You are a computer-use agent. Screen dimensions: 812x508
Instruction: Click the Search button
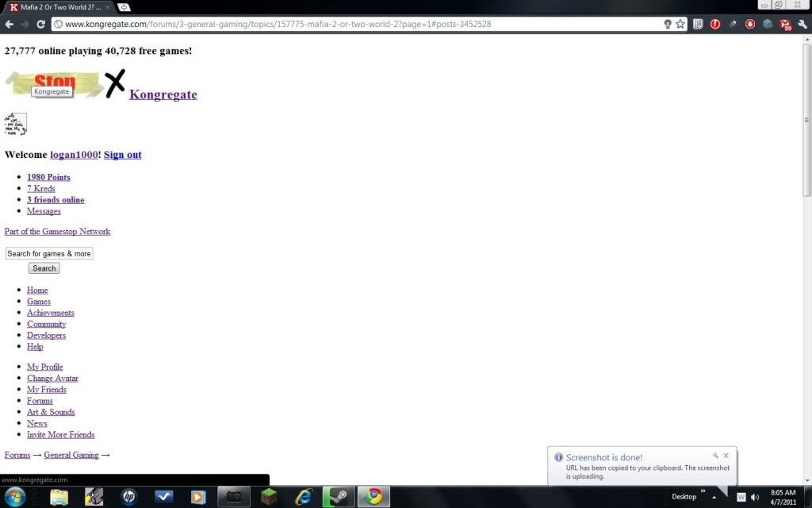pos(44,268)
